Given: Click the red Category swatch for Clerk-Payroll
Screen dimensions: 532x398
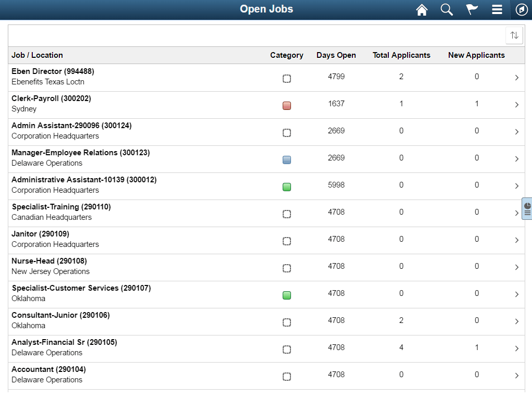Looking at the screenshot, I should click(287, 105).
